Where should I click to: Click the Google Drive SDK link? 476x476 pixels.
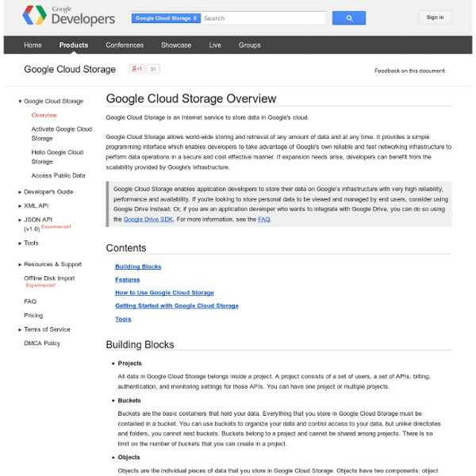click(148, 219)
